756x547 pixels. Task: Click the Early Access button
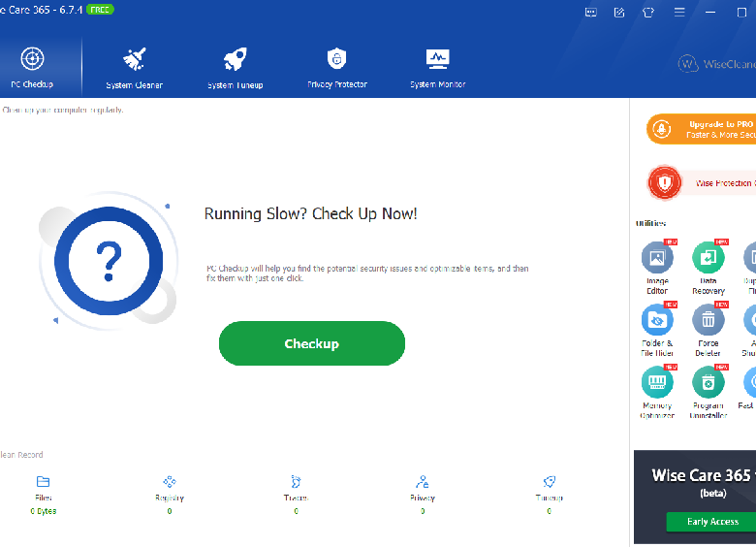[711, 522]
